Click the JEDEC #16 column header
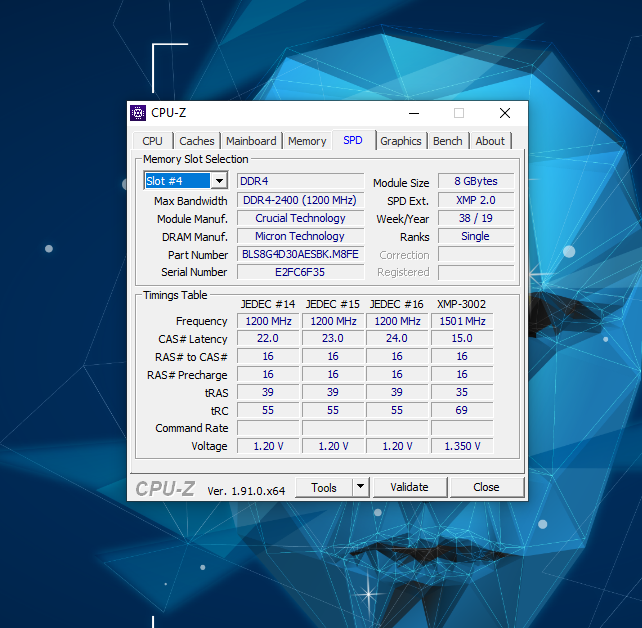The width and height of the screenshot is (642, 628). tap(396, 304)
